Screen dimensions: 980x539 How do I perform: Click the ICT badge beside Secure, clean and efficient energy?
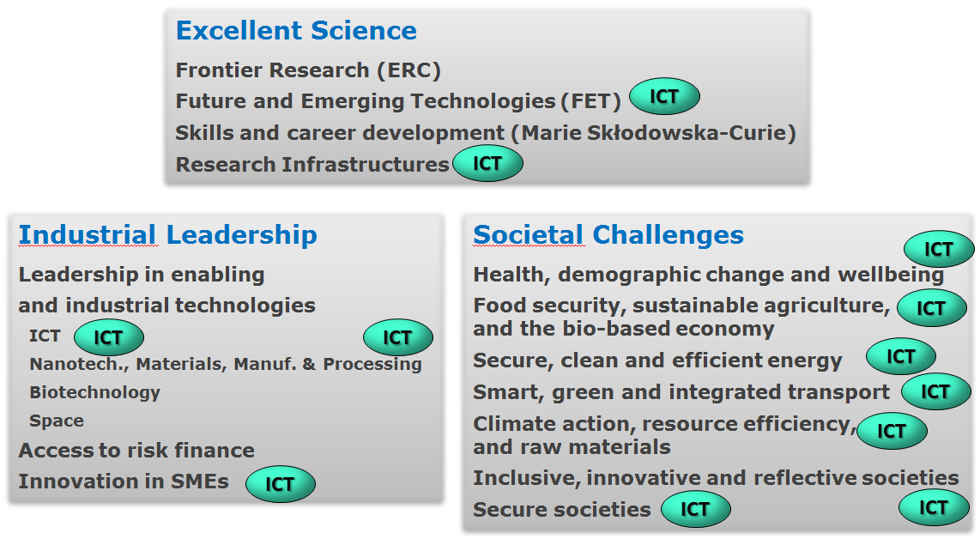(x=901, y=356)
